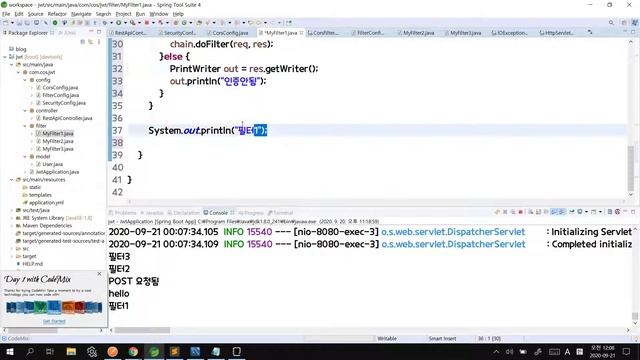Close the CodeMix popup
Viewport: 640px width, 360px height.
(x=99, y=274)
